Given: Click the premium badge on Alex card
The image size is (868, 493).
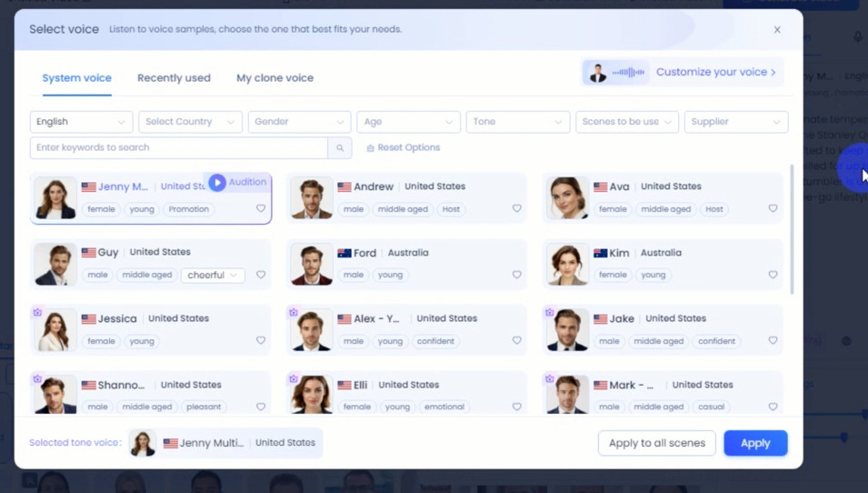Looking at the screenshot, I should (x=294, y=312).
